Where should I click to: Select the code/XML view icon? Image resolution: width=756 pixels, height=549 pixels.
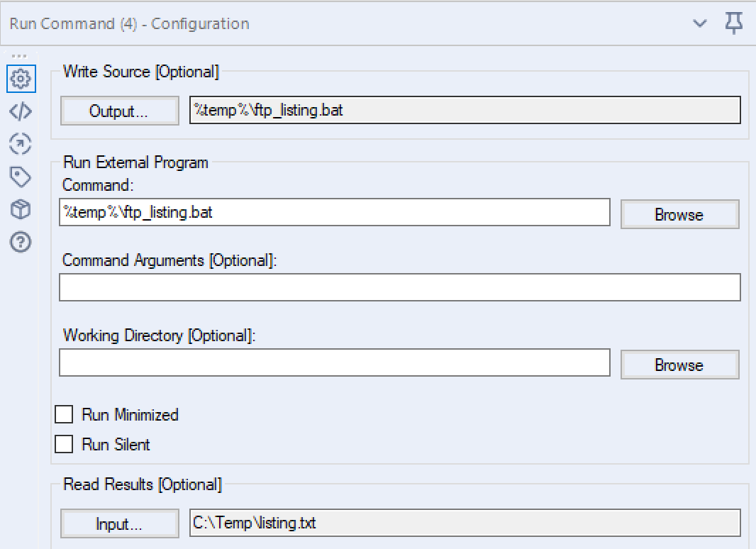[x=21, y=111]
